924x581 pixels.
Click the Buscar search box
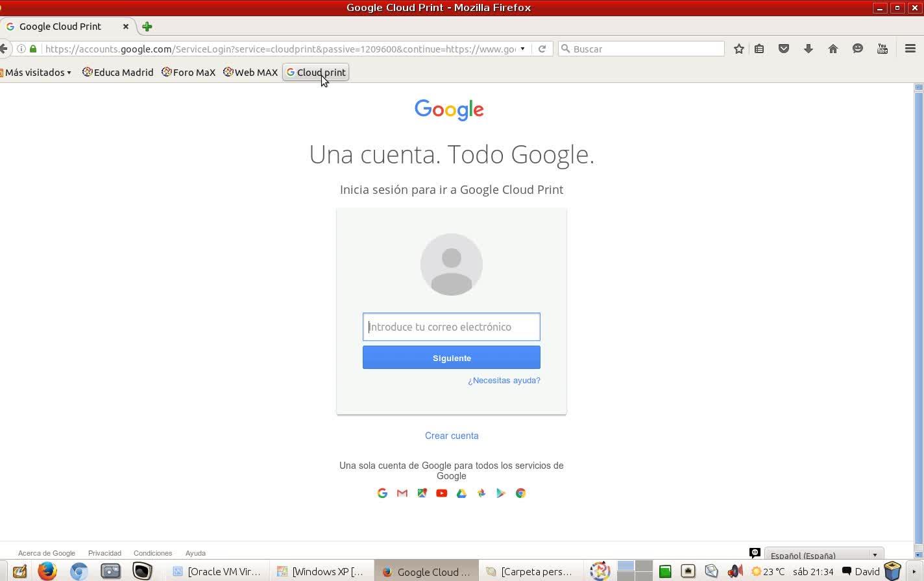pos(641,49)
